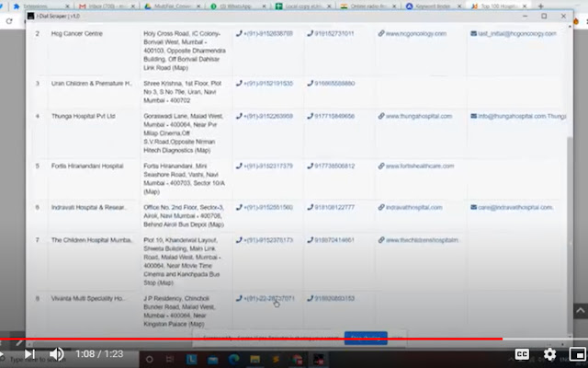Skip to the next video
The height and width of the screenshot is (368, 588).
(29, 353)
